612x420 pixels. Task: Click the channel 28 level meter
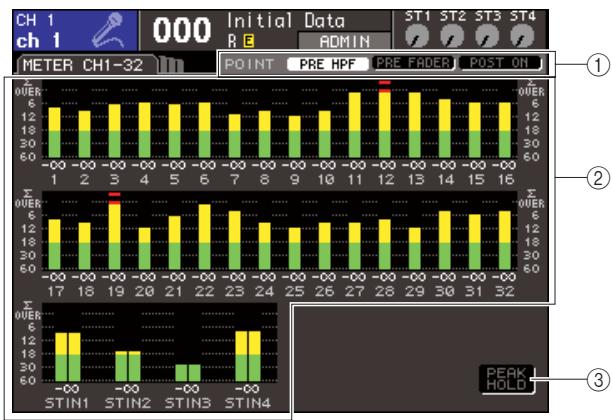coord(384,244)
